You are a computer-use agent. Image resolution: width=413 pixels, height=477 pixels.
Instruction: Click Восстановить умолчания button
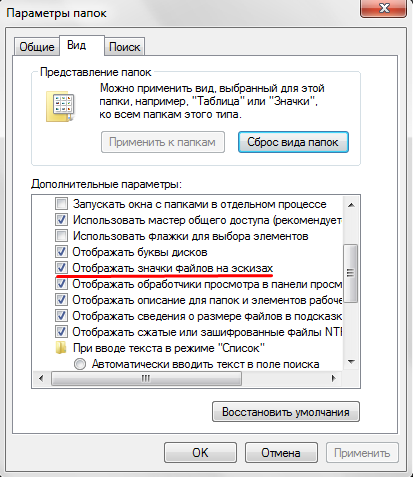(286, 412)
